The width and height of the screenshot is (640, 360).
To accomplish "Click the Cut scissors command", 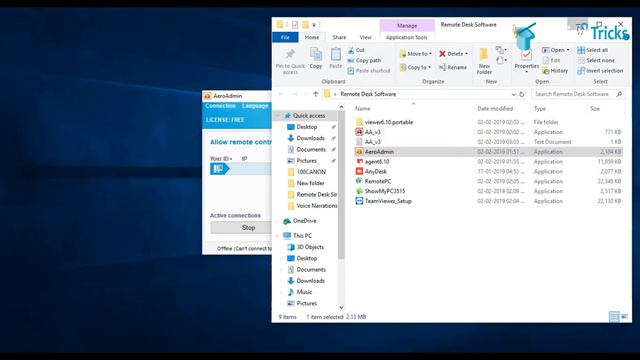I will coord(356,50).
